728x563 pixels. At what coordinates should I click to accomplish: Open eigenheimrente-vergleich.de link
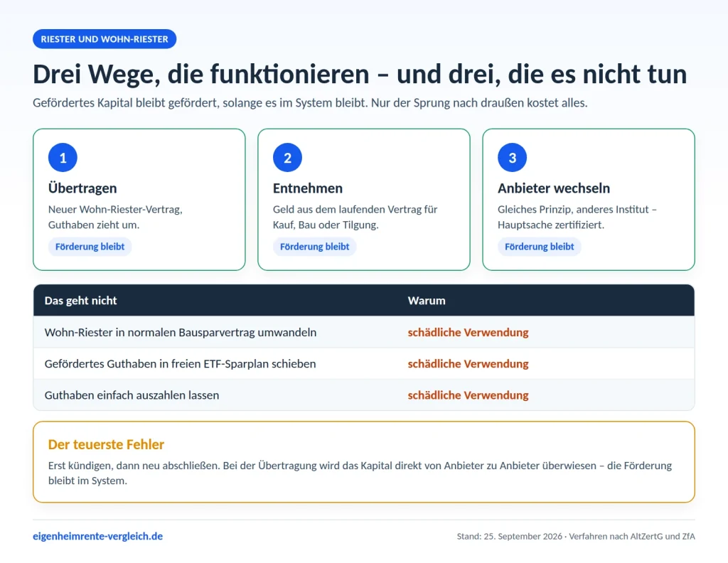click(x=97, y=536)
